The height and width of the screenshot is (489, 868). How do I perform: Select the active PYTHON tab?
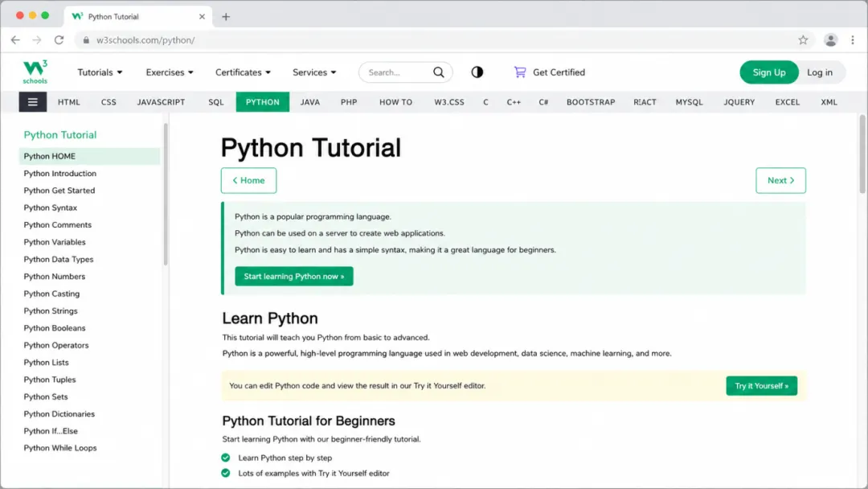262,102
